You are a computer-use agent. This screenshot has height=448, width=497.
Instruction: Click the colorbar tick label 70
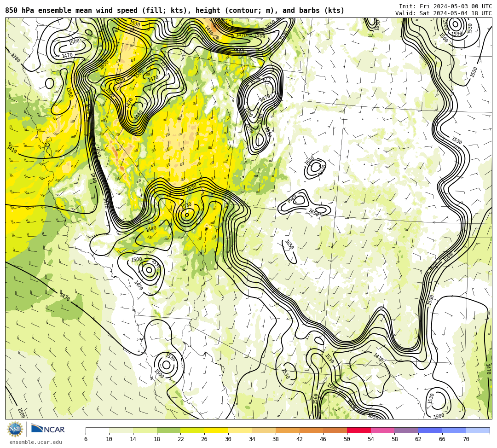[x=466, y=439]
